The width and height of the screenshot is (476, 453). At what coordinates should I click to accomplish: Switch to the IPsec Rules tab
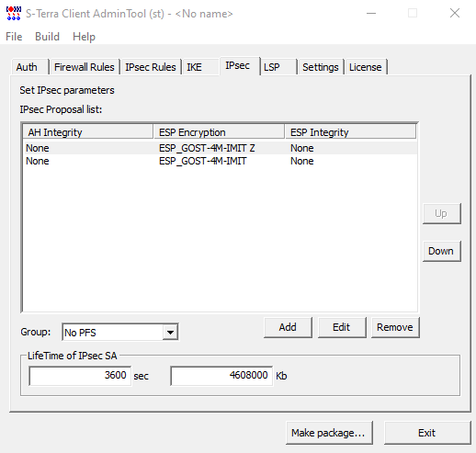151,67
